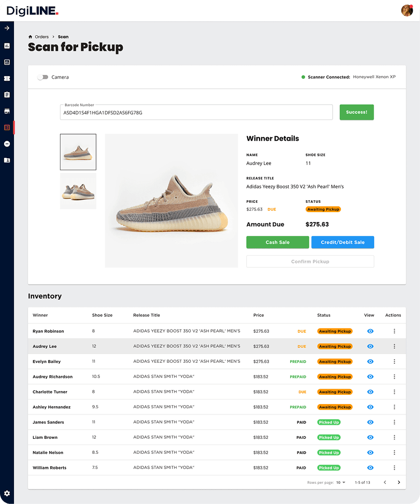The width and height of the screenshot is (420, 504).
Task: Open the rows per page dropdown
Action: 341,482
